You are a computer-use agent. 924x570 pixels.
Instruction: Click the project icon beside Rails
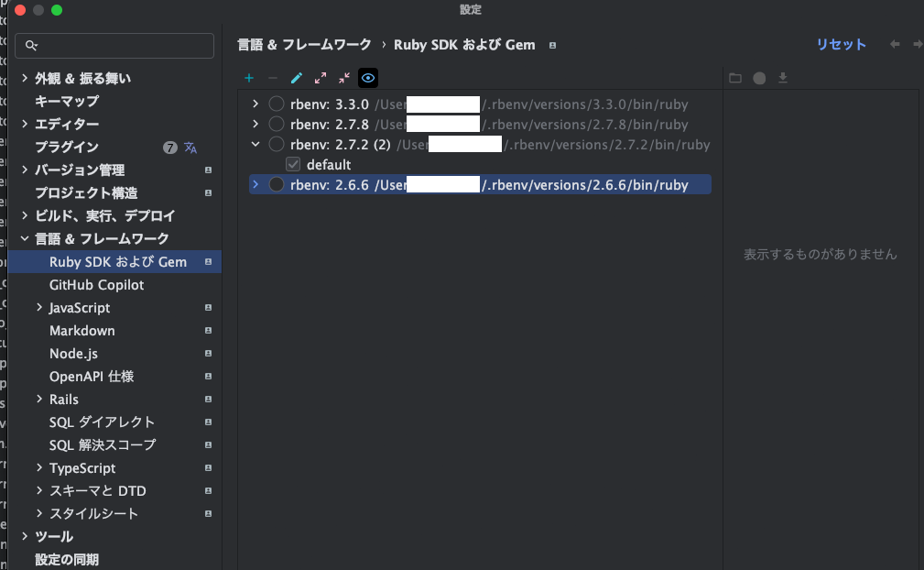208,399
